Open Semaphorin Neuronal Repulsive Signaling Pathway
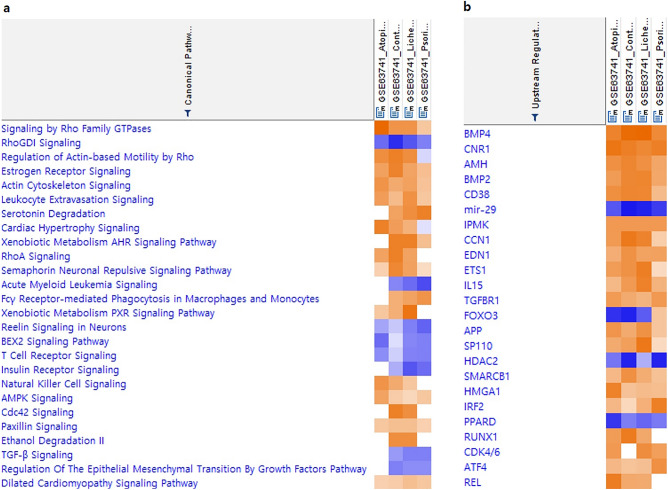Viewport: 668px width, 490px height. (x=116, y=271)
